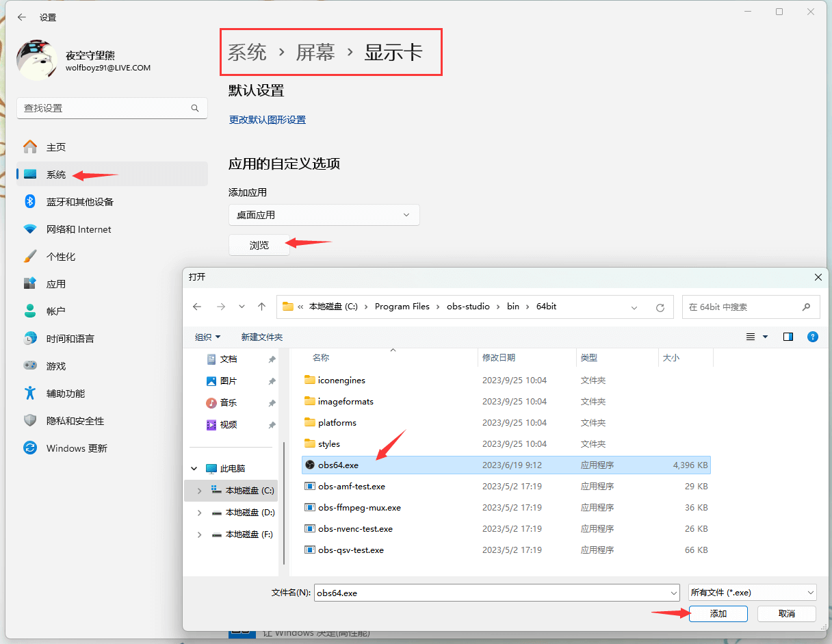Open 帐户 settings

tap(112, 311)
